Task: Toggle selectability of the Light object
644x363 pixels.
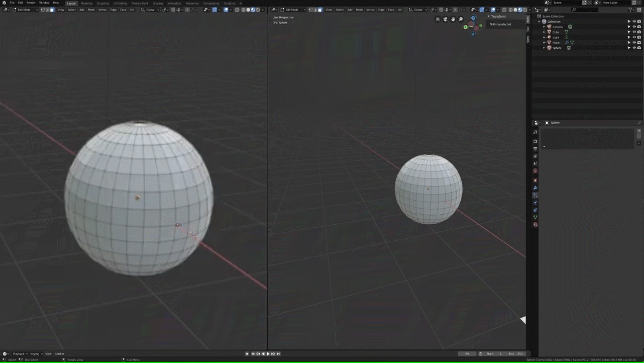Action: [x=629, y=37]
